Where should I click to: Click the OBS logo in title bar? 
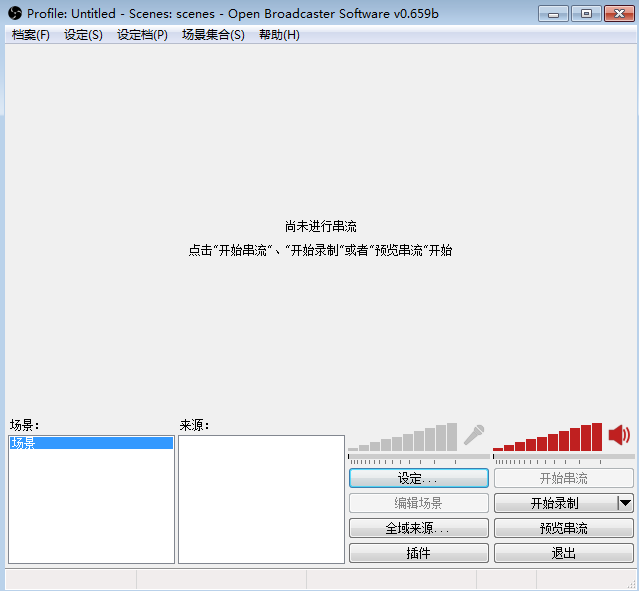coord(15,13)
